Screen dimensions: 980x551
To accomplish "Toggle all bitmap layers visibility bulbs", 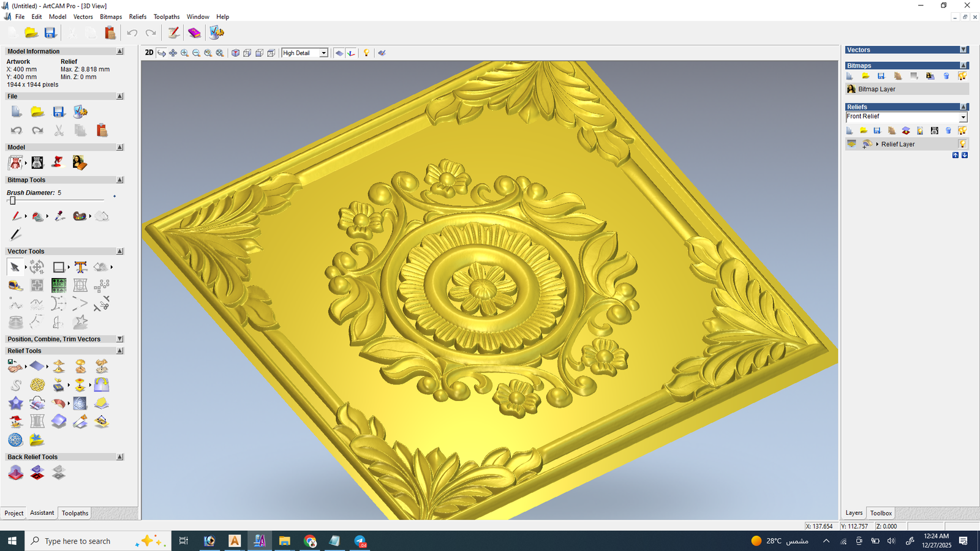I will (x=962, y=76).
